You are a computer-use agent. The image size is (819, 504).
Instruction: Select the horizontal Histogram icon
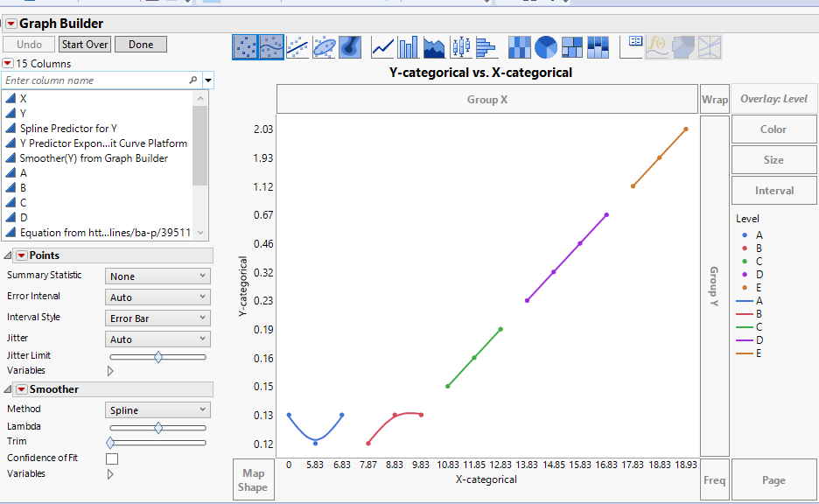486,47
